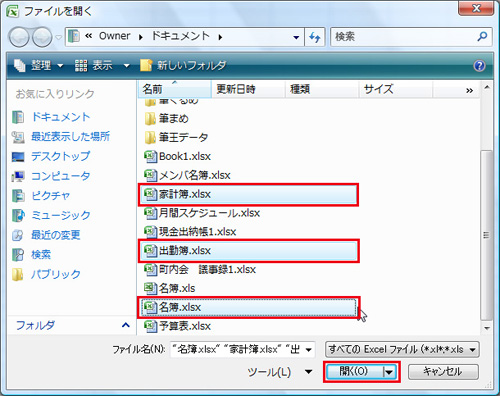Viewport: 500px width, 396px height.
Task: Select the 名簿.xlsx file
Action: coord(248,307)
